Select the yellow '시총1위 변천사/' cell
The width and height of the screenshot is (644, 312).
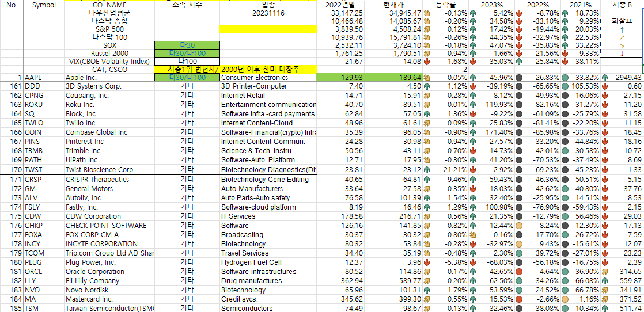187,70
